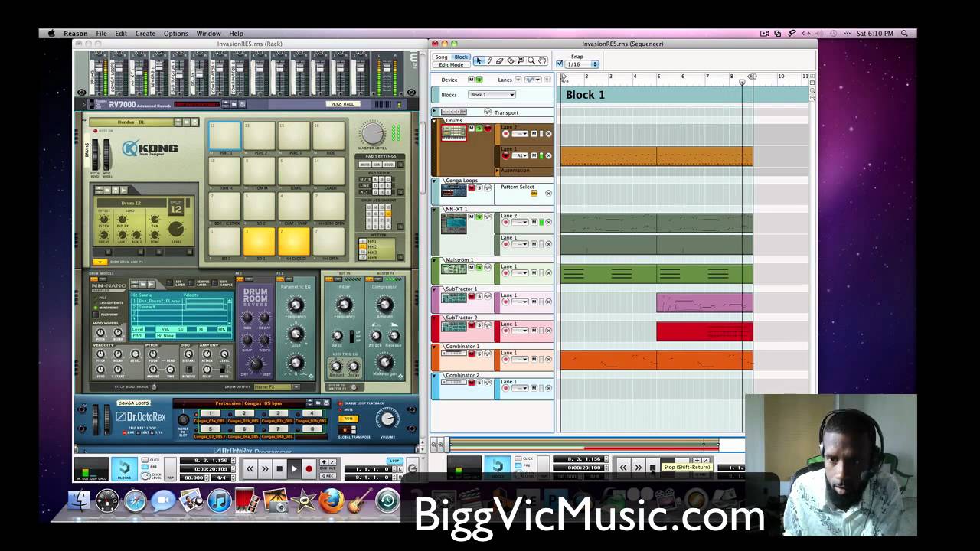Click Record in the rack transport bar

(309, 468)
